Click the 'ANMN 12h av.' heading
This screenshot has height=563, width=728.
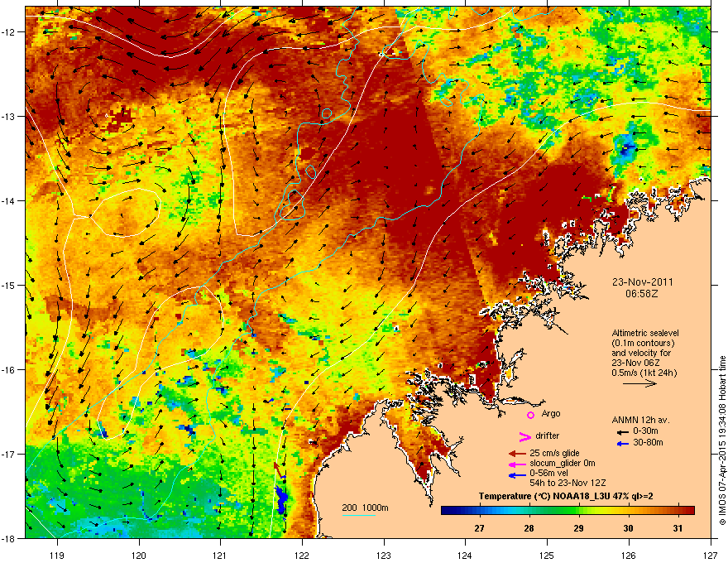pyautogui.click(x=640, y=420)
